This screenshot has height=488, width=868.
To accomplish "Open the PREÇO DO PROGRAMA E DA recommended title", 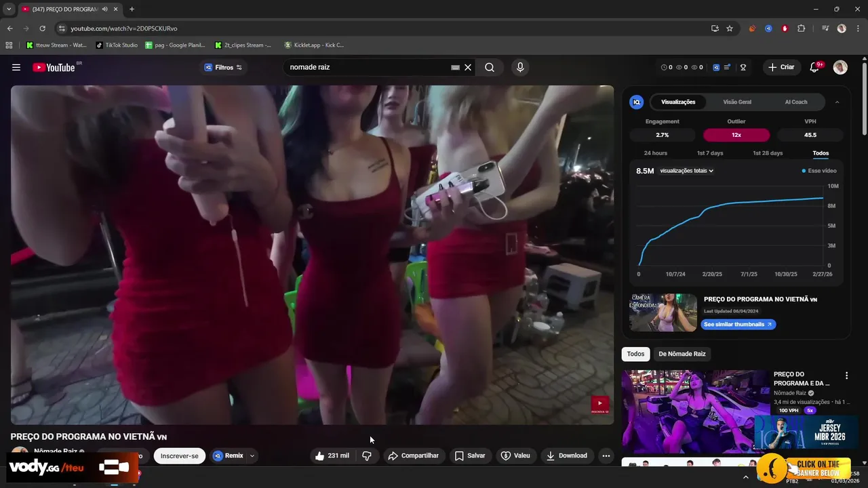I will tap(802, 379).
